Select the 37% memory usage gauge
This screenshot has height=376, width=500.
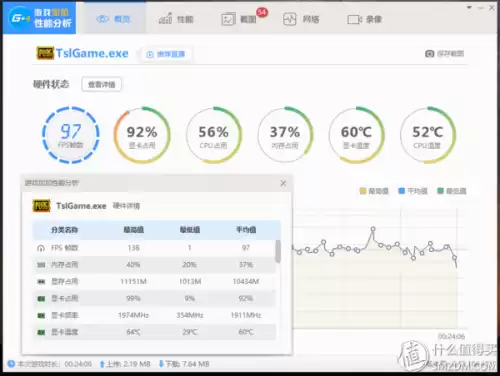[285, 135]
